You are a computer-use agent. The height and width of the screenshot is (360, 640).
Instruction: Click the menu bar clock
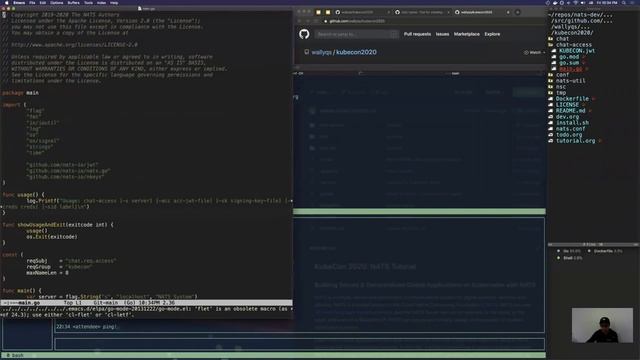click(x=607, y=2)
